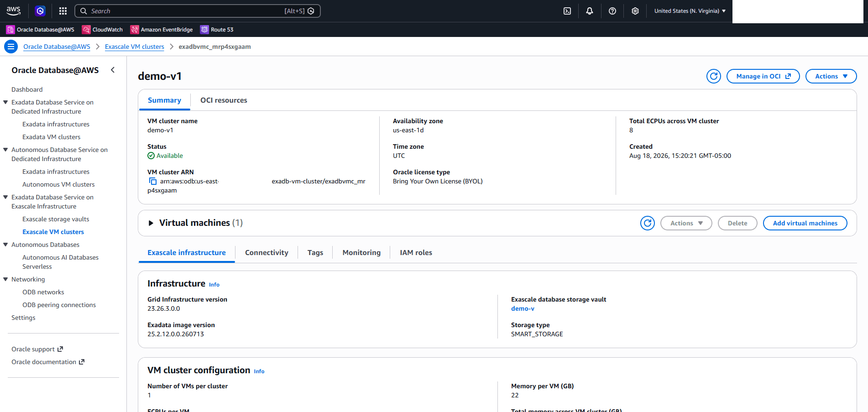Open the Monitoring tab
This screenshot has width=868, height=412.
coord(361,253)
